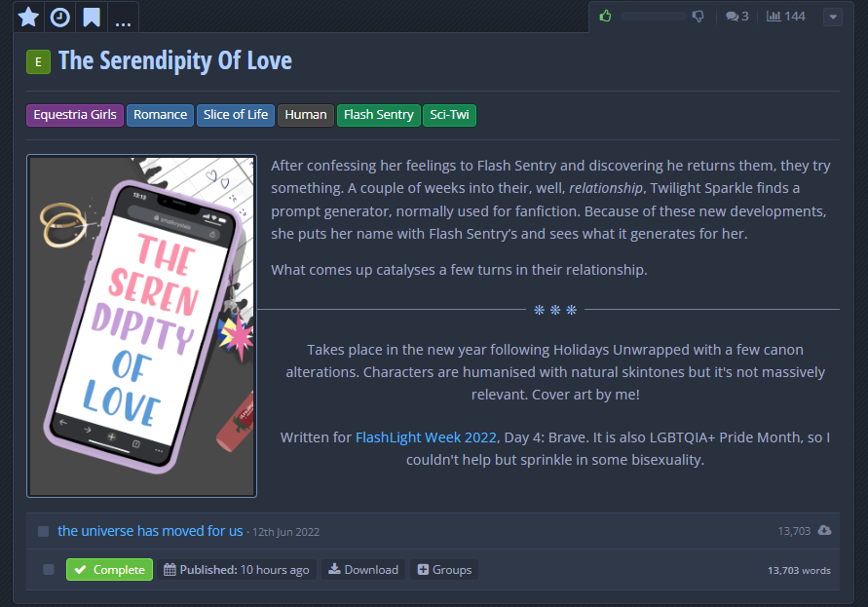Screen dimensions: 868x607
Task: Open chapter the universe has moved for us
Action: tap(150, 531)
